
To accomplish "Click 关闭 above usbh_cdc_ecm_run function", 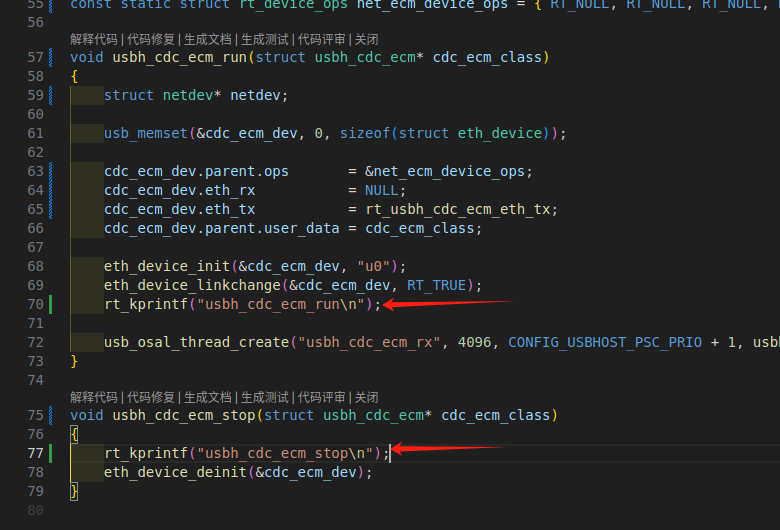I will 367,39.
